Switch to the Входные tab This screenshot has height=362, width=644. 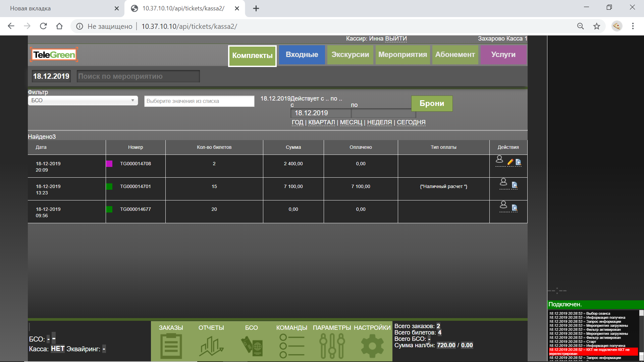tap(302, 55)
